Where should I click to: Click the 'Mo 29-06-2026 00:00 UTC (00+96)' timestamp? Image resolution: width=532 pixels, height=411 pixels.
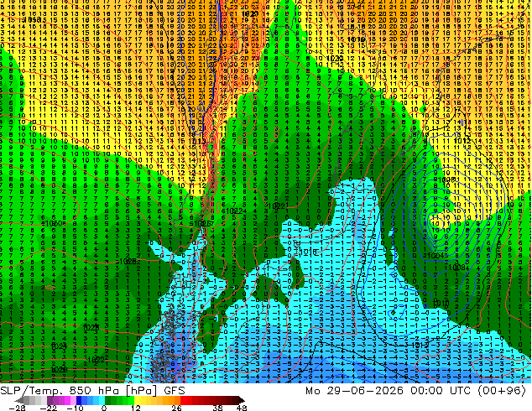coord(415,391)
